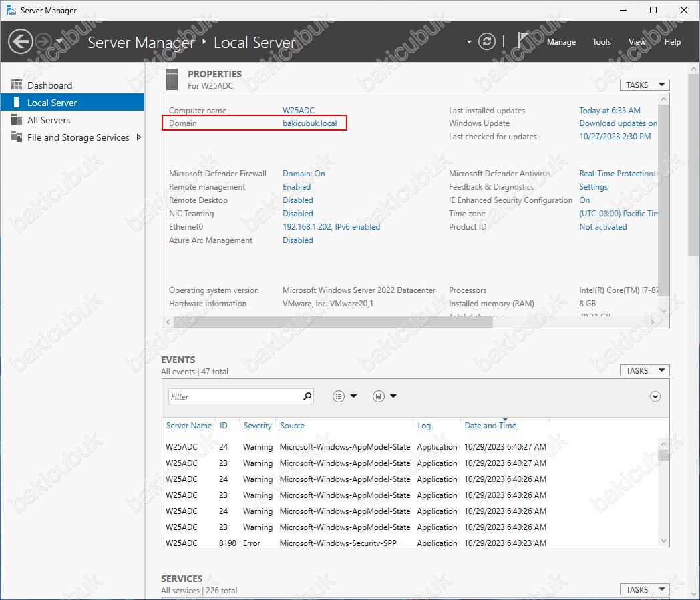Click Remote management Enabled link
The image size is (700, 600).
[x=297, y=186]
